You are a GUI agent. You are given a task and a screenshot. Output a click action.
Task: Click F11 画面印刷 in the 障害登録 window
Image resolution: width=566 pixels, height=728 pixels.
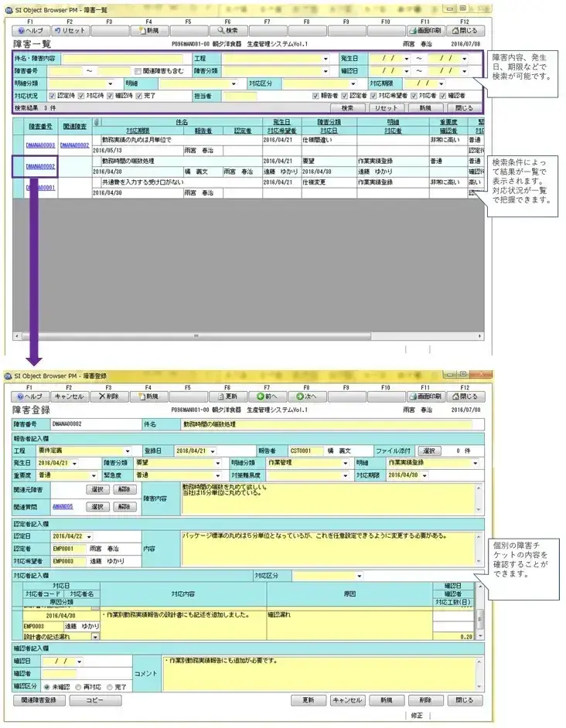[425, 396]
